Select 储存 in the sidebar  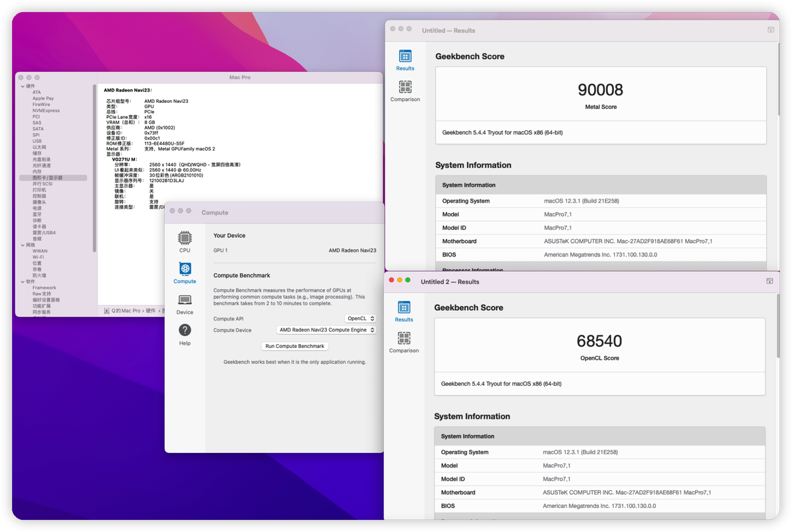pos(37,153)
